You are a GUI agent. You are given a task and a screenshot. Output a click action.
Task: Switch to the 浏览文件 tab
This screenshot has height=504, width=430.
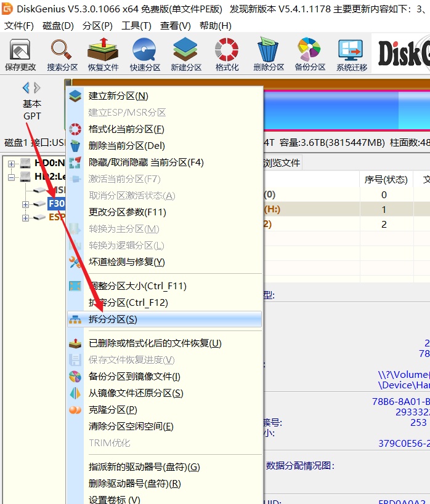[x=282, y=163]
